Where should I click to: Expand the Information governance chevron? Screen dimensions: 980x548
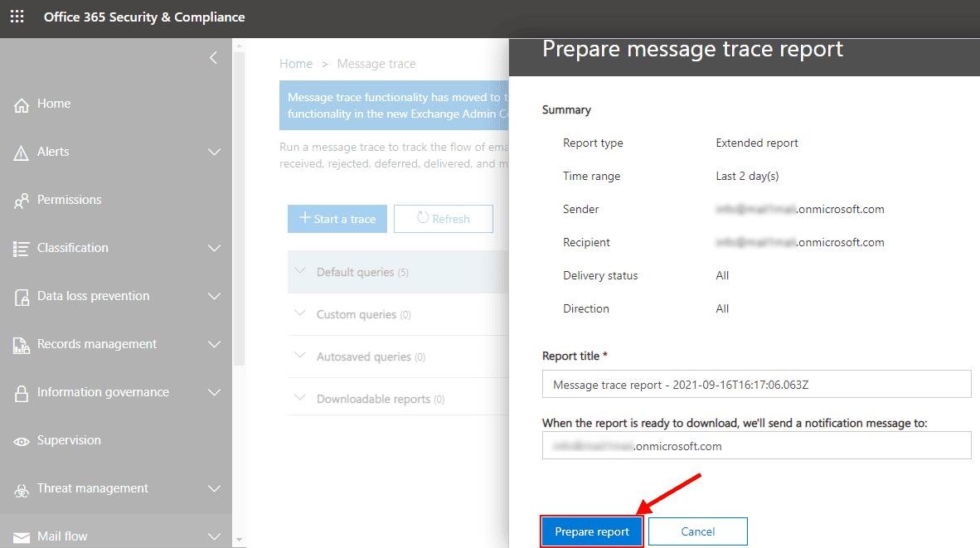point(214,392)
